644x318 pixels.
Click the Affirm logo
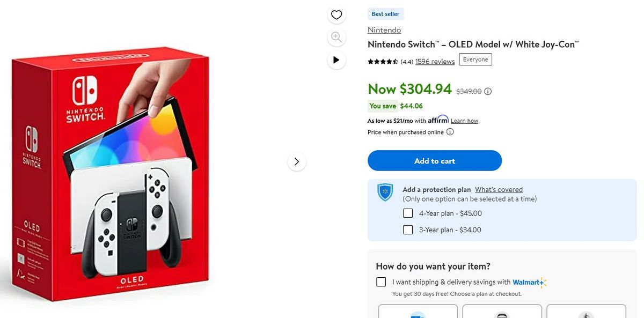[438, 119]
